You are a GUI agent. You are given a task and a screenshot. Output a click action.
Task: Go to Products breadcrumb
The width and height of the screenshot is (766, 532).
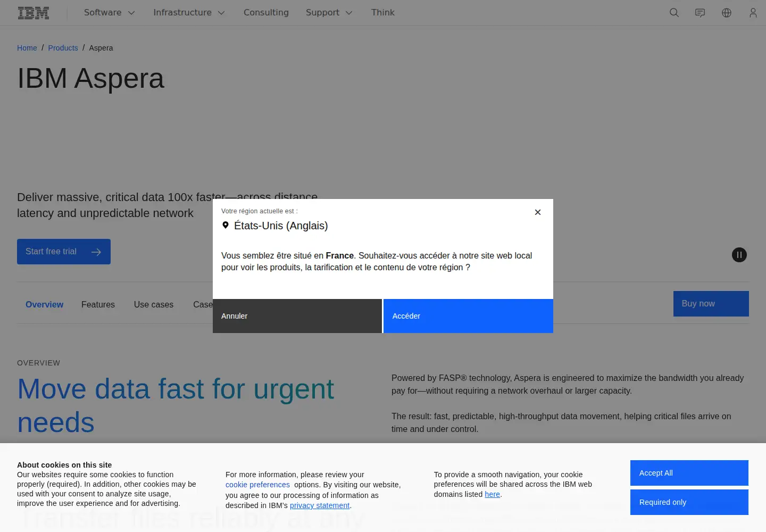(x=63, y=48)
